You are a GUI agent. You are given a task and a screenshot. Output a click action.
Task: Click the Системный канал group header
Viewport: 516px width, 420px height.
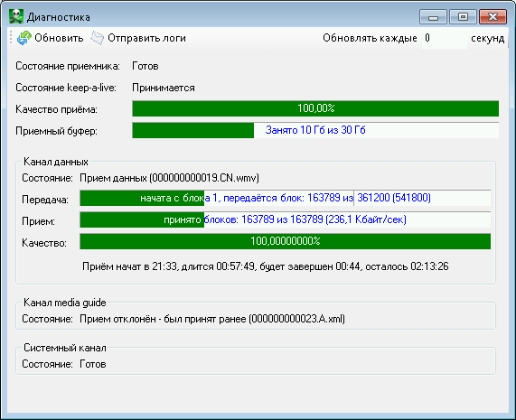click(65, 348)
